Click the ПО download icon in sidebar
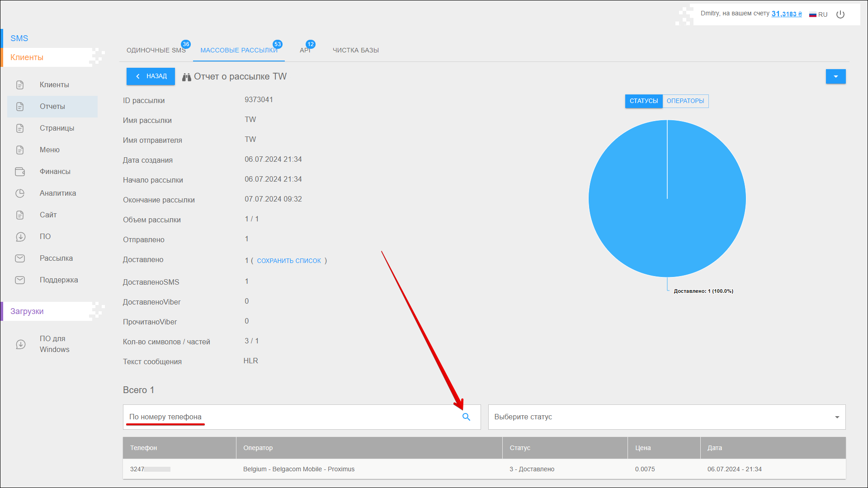Image resolution: width=868 pixels, height=488 pixels. point(20,237)
